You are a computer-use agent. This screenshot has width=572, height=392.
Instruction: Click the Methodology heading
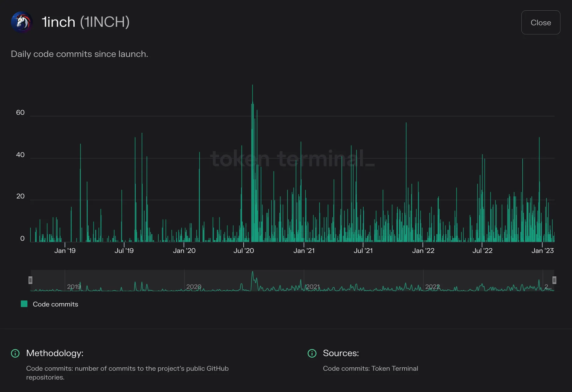[55, 353]
